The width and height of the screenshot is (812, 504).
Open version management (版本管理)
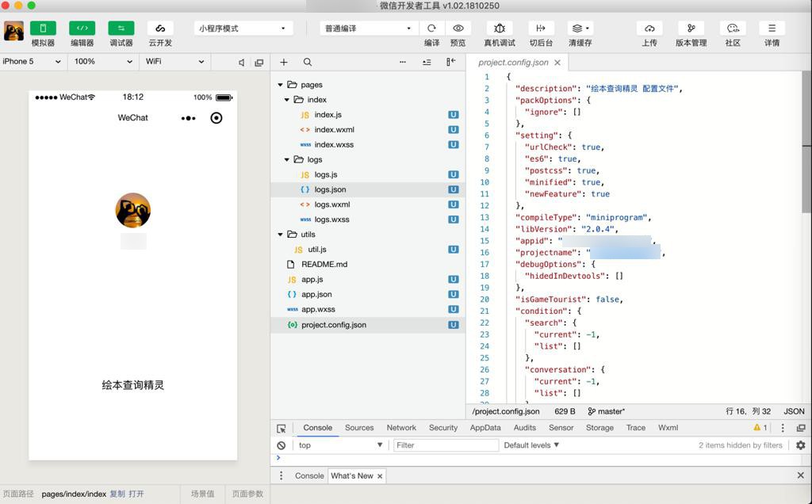(x=691, y=29)
